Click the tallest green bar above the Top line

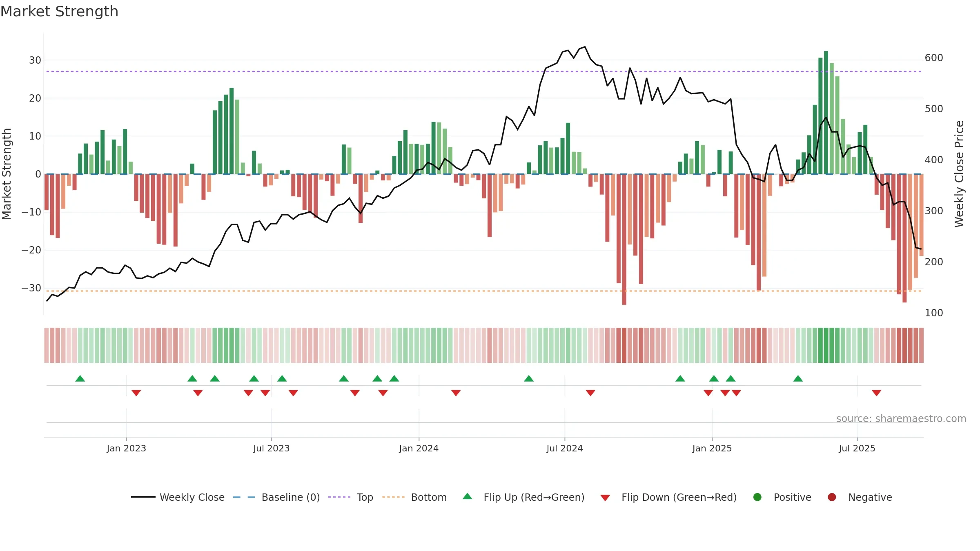[826, 112]
